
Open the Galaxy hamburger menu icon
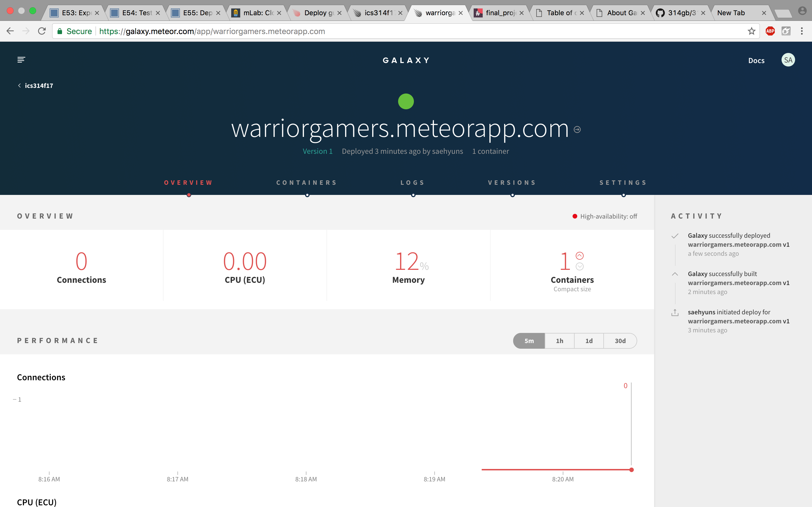click(x=21, y=60)
